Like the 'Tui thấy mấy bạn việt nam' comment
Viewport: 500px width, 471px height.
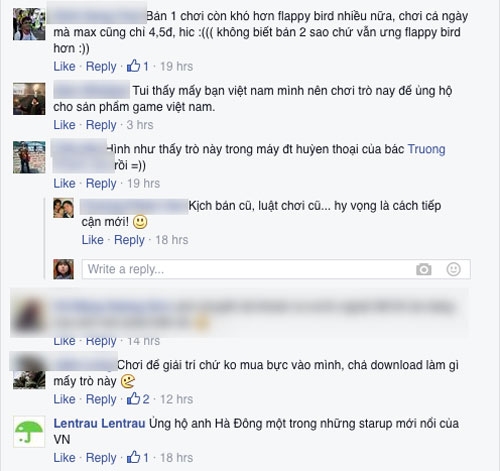tap(64, 125)
